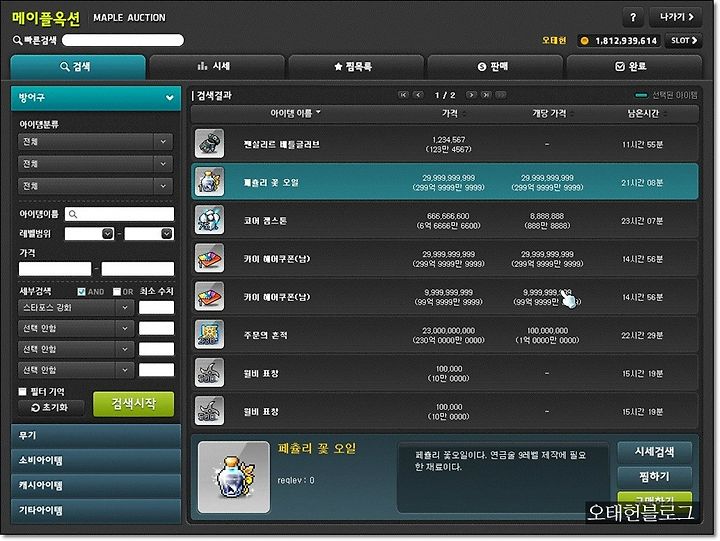This screenshot has height=541, width=720.
Task: Switch to the 시세 tab
Action: click(216, 67)
